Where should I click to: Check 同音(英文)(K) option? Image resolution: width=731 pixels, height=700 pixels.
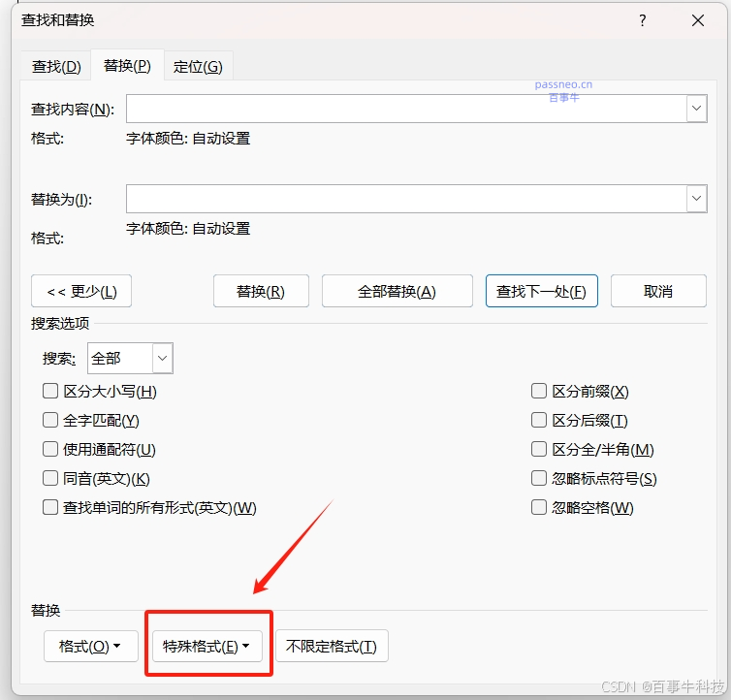[x=49, y=478]
